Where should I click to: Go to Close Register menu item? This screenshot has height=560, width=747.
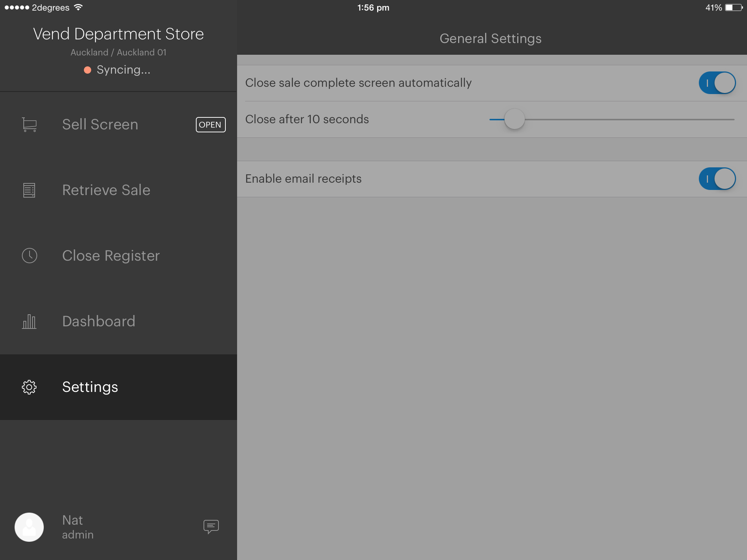click(111, 256)
